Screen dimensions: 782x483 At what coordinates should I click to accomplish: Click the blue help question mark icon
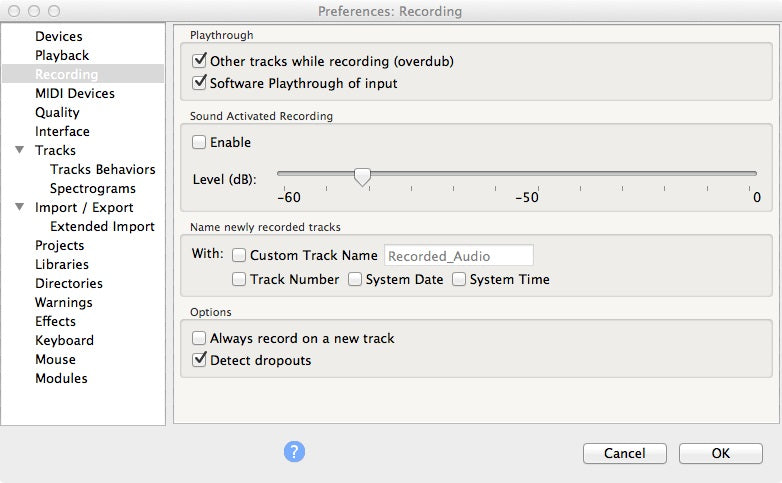(x=294, y=452)
